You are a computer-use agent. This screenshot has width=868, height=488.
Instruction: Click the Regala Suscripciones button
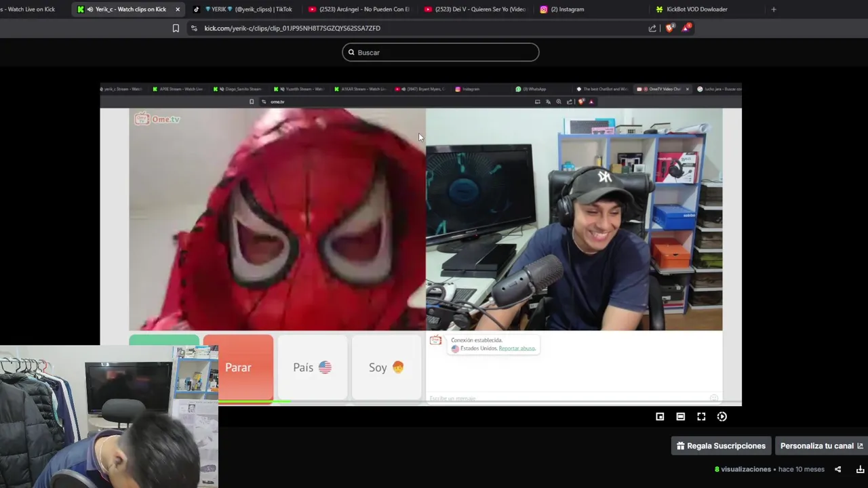721,446
